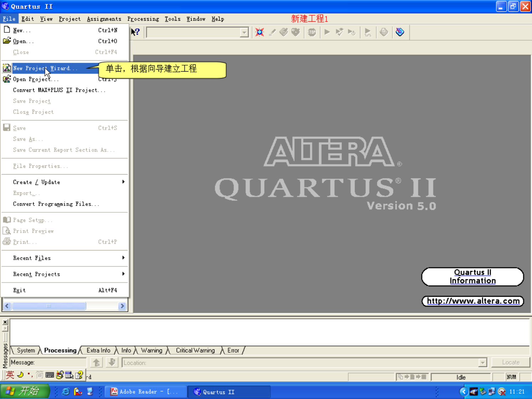
Task: Open the View menu
Action: [46, 19]
